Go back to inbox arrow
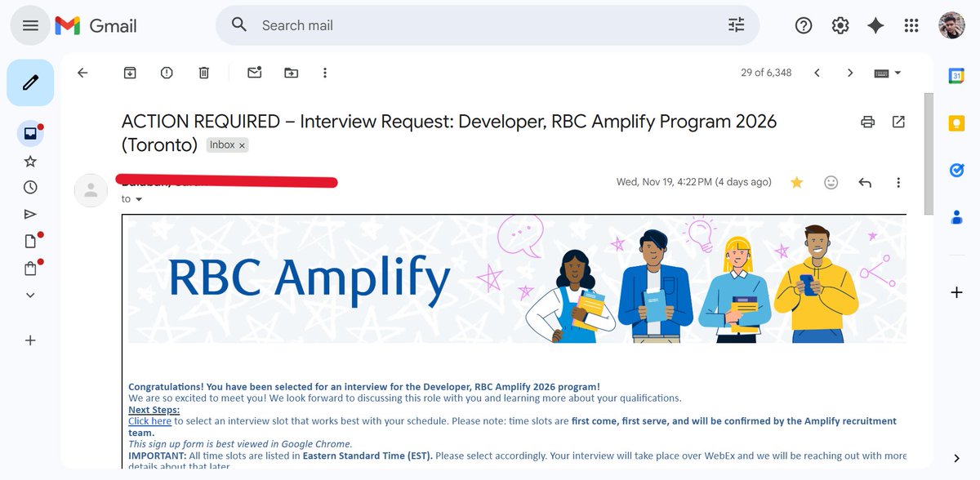 coord(82,73)
